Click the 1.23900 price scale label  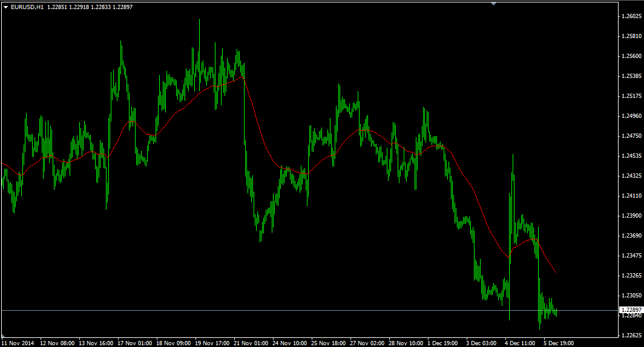(632, 216)
